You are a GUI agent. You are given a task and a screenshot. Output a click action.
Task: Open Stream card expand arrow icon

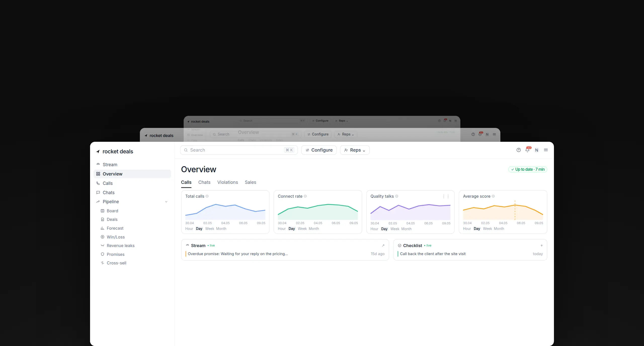[383, 246]
